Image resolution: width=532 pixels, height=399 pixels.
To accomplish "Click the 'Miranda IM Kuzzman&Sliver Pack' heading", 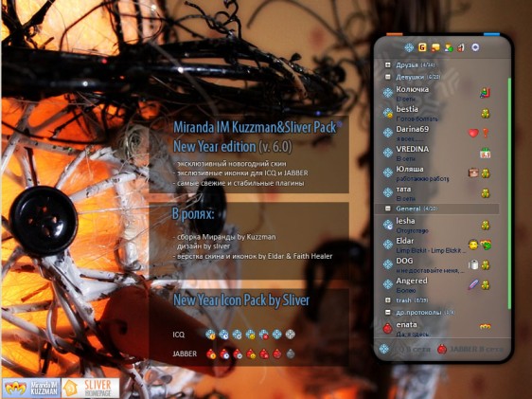I will pyautogui.click(x=255, y=127).
